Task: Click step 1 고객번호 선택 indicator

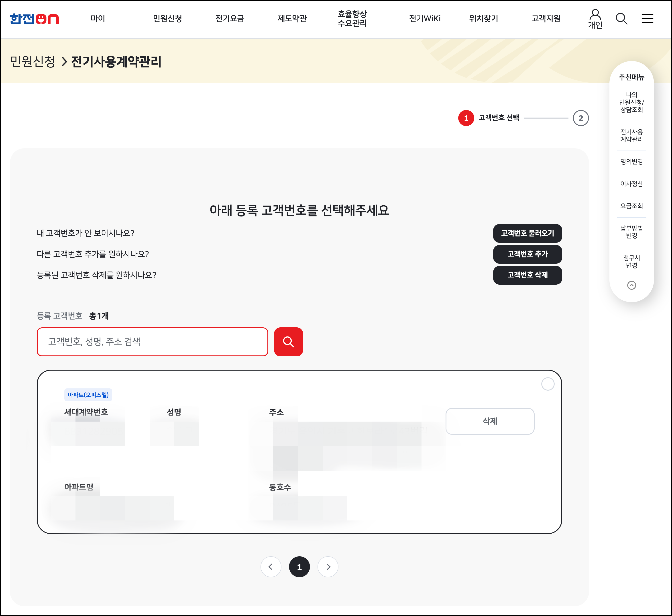Action: (x=489, y=118)
